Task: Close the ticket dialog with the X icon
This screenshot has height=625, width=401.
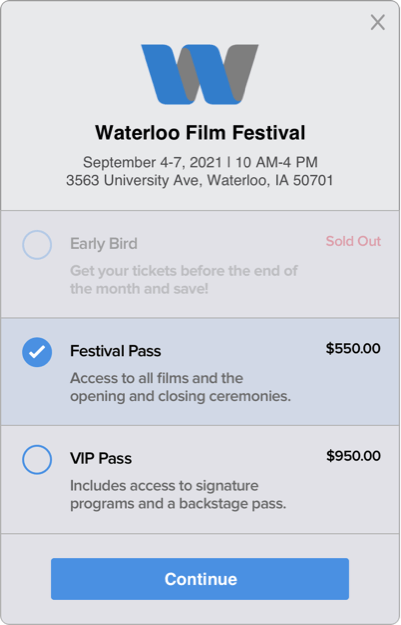Action: (377, 22)
